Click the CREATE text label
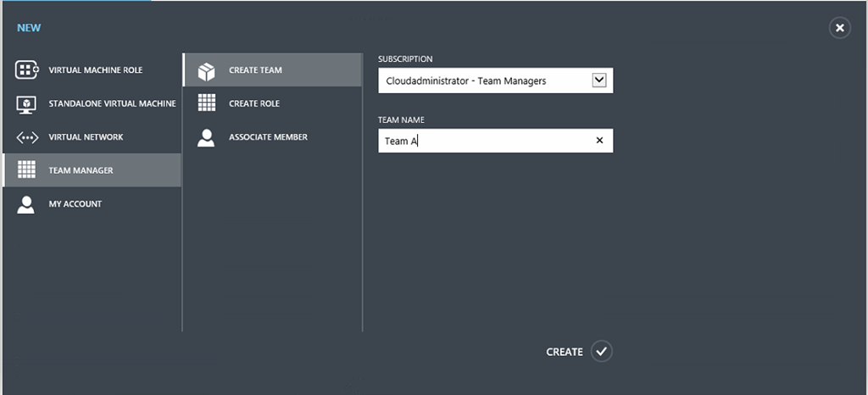The width and height of the screenshot is (868, 395). pos(565,352)
